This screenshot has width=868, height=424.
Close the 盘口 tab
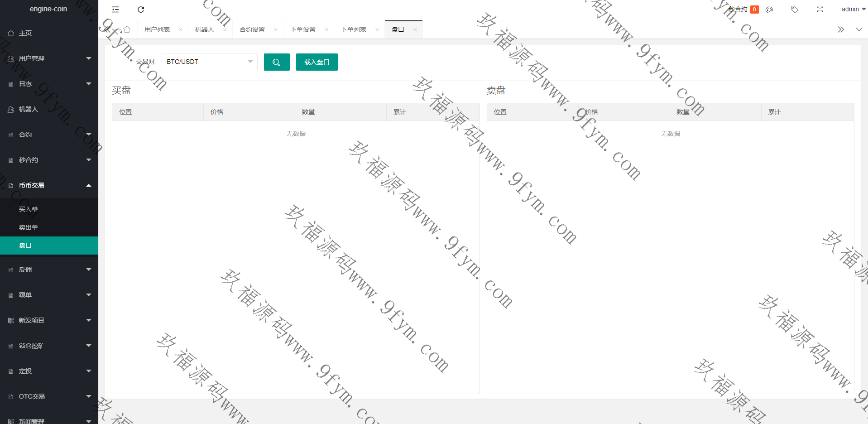click(415, 30)
